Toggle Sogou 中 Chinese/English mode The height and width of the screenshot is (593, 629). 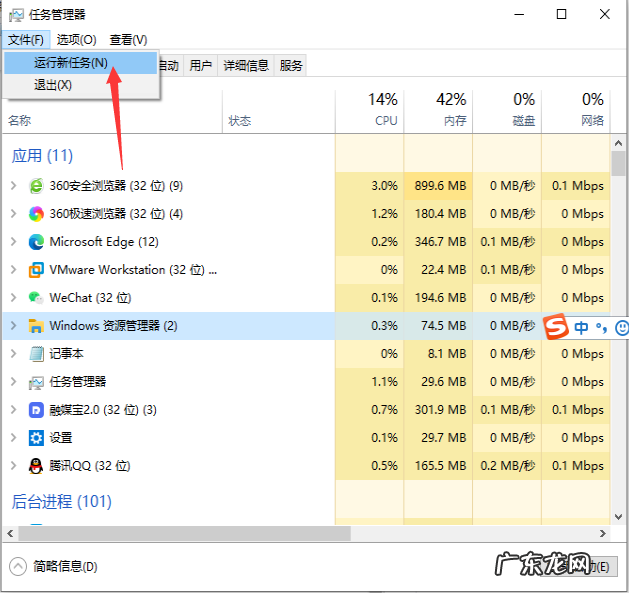coord(581,327)
